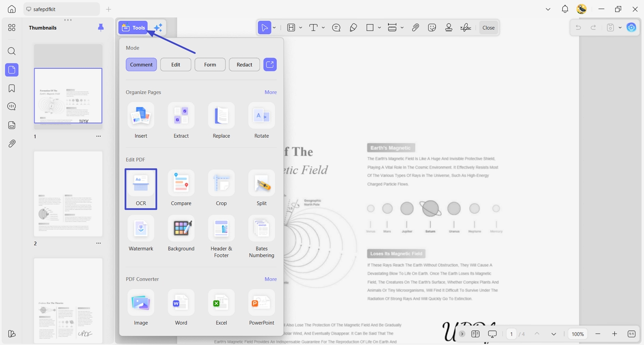Convert PDF to PowerPoint
Viewport: 644px width, 345px height.
262,308
